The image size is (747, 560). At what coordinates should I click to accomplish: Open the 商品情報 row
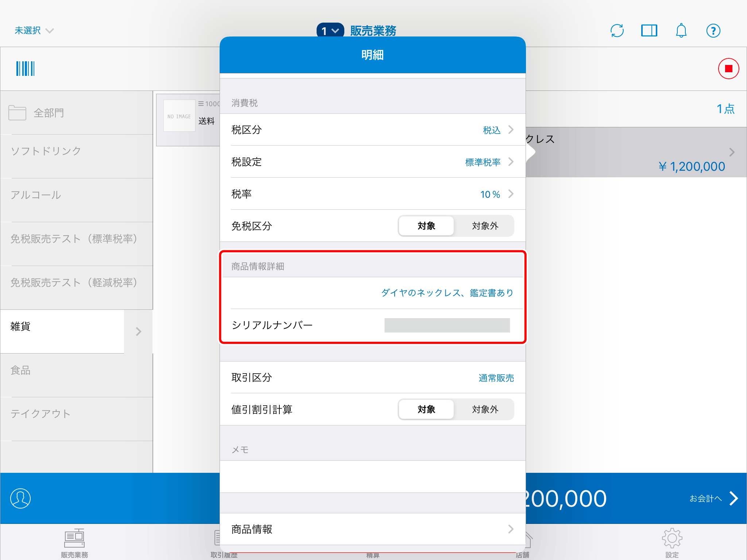point(372,529)
